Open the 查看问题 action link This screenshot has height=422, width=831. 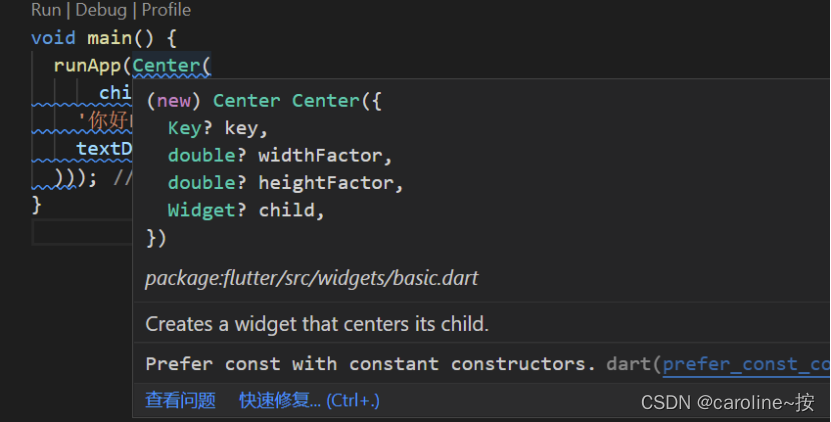coord(180,400)
